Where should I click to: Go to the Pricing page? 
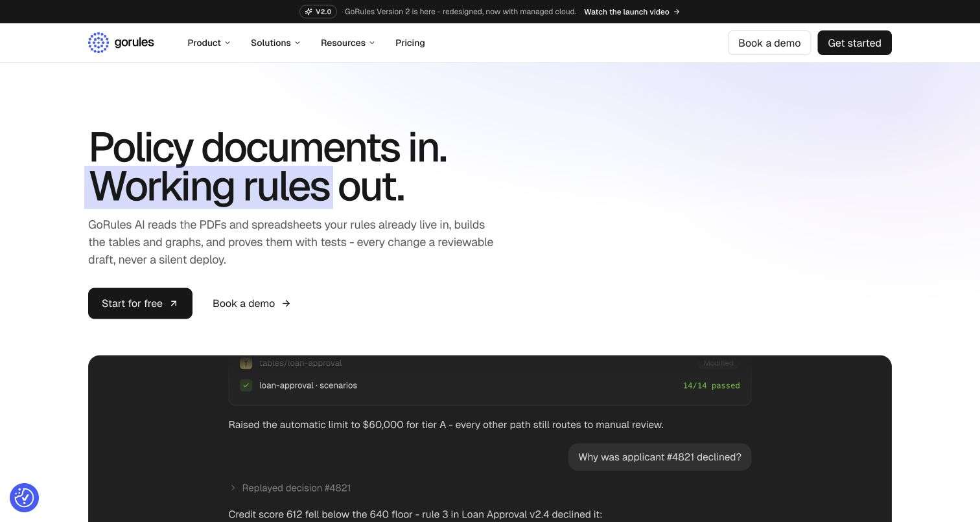tap(410, 43)
